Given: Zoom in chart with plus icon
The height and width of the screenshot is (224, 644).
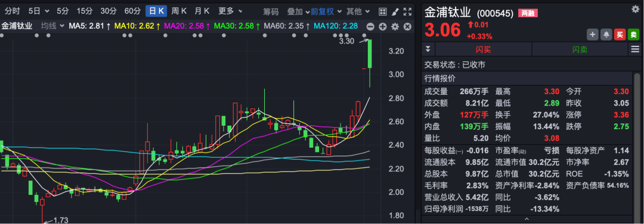Looking at the screenshot, I should (x=383, y=27).
